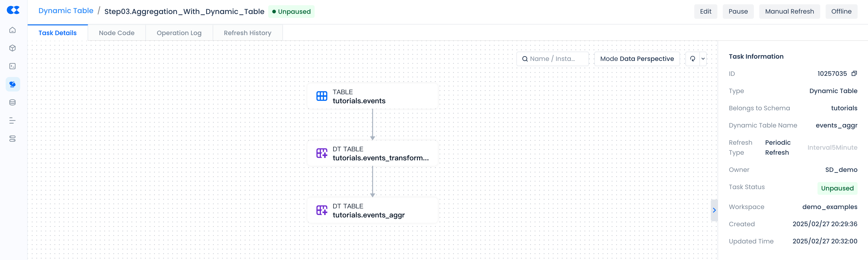
Task: Click the horizontal bars sidebar icon
Action: pyautogui.click(x=12, y=120)
